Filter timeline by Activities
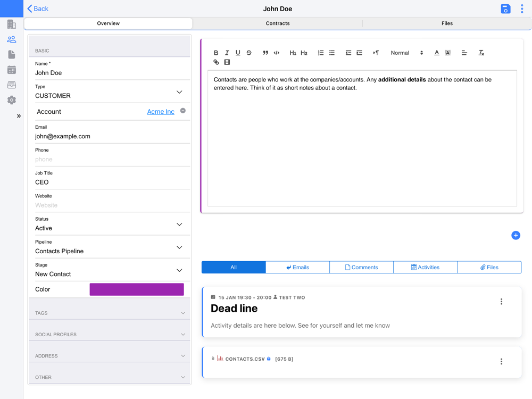The height and width of the screenshot is (399, 532). pyautogui.click(x=426, y=268)
